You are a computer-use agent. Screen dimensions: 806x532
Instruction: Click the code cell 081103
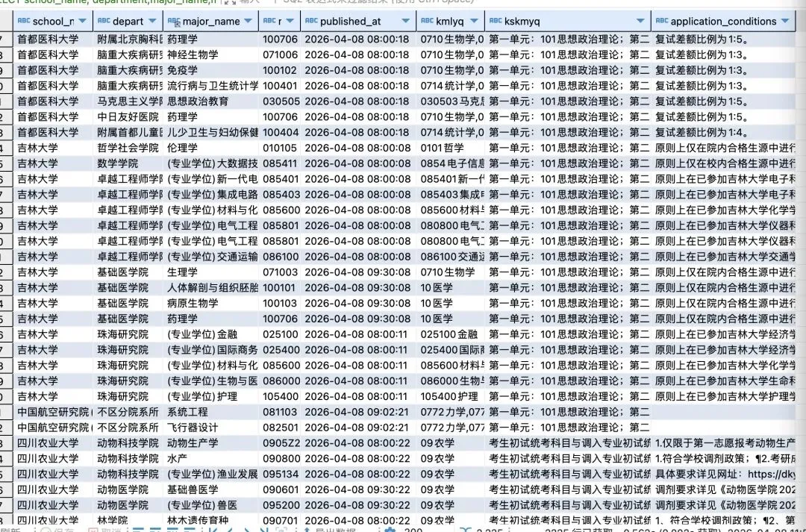pyautogui.click(x=280, y=412)
